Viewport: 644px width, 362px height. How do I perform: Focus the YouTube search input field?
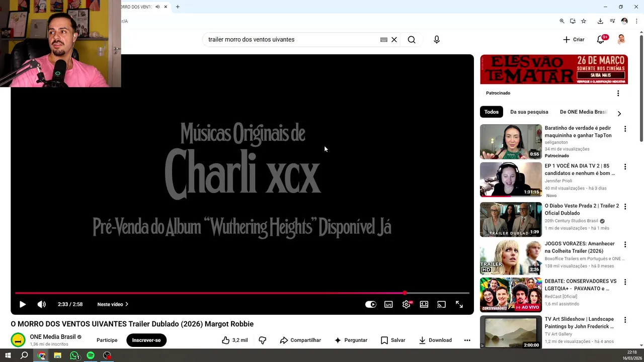(292, 39)
